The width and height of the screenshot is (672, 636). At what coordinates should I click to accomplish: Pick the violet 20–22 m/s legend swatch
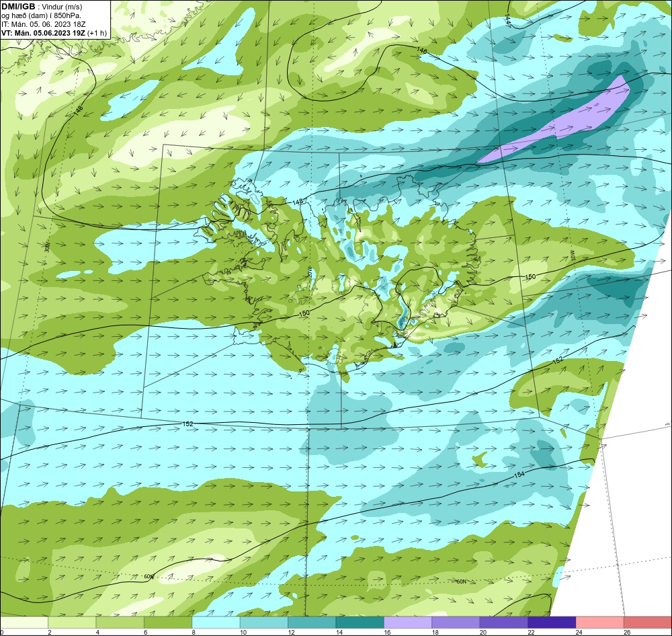pyautogui.click(x=504, y=622)
